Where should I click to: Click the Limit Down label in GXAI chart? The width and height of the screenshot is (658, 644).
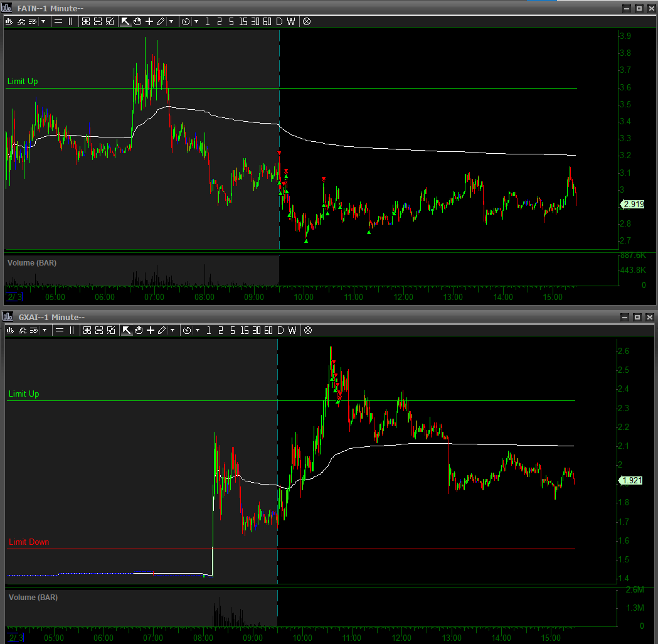pos(29,542)
